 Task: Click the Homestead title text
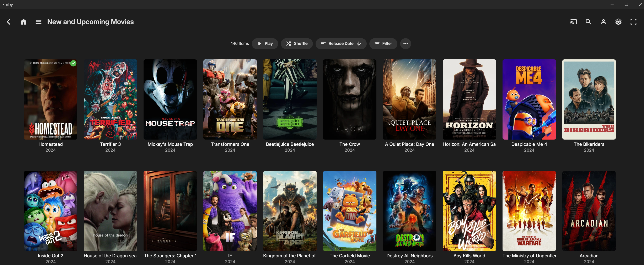point(50,144)
